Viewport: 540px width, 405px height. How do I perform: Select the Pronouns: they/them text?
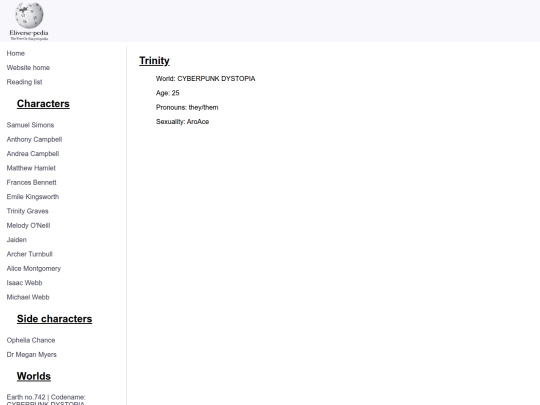(187, 107)
